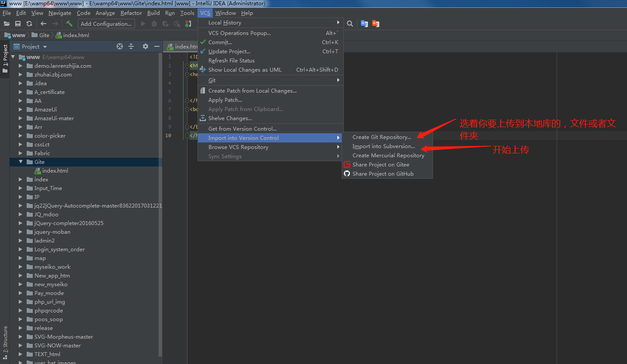The height and width of the screenshot is (364, 627).
Task: Toggle the 1: Project side tool tab
Action: click(5, 59)
